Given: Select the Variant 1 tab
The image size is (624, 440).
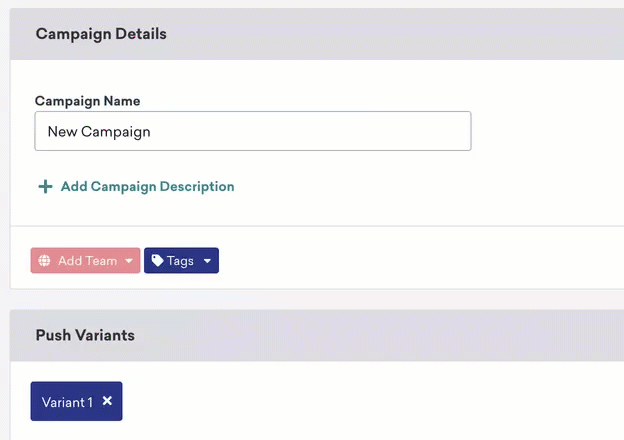Looking at the screenshot, I should click(76, 401).
